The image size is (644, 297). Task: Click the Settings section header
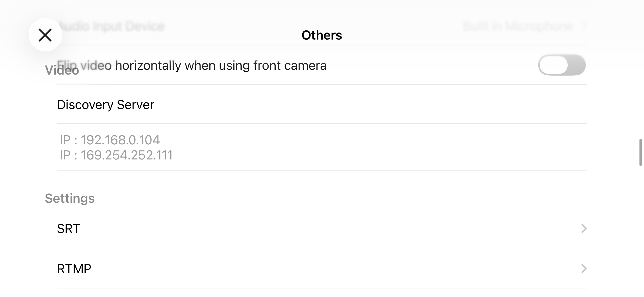pyautogui.click(x=70, y=198)
